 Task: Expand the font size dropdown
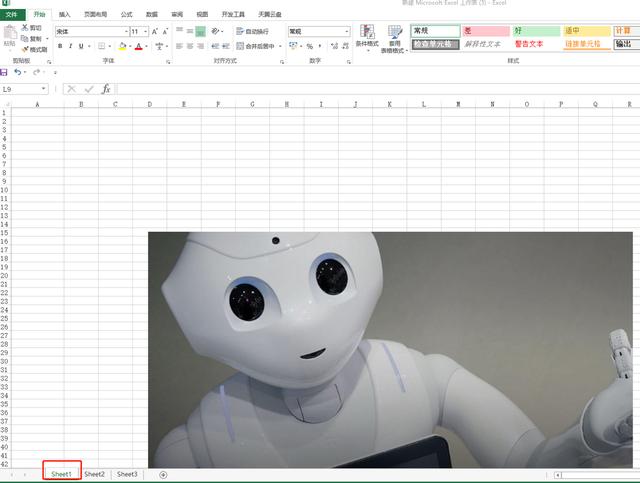(145, 32)
